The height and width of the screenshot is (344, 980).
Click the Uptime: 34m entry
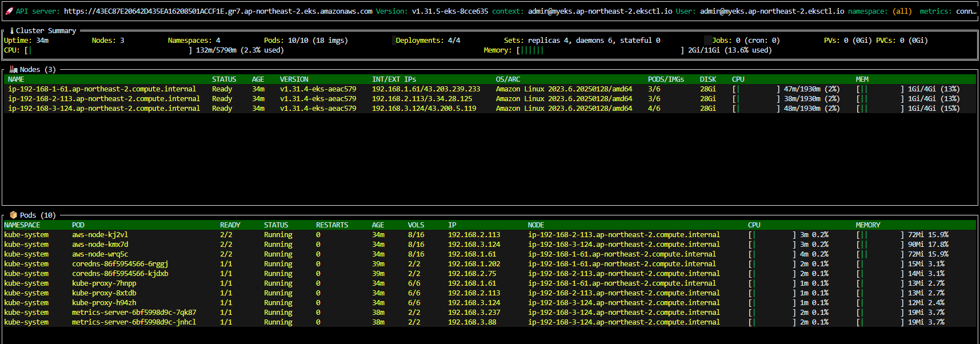click(x=26, y=40)
